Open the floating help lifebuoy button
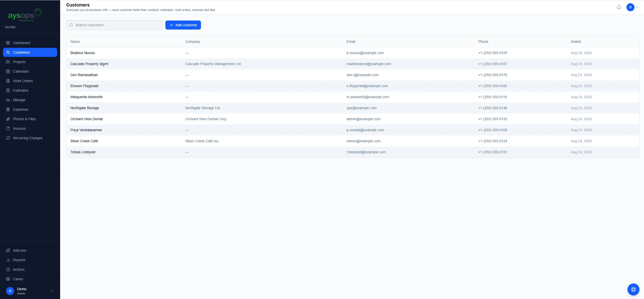Image resolution: width=644 pixels, height=299 pixels. click(x=633, y=289)
